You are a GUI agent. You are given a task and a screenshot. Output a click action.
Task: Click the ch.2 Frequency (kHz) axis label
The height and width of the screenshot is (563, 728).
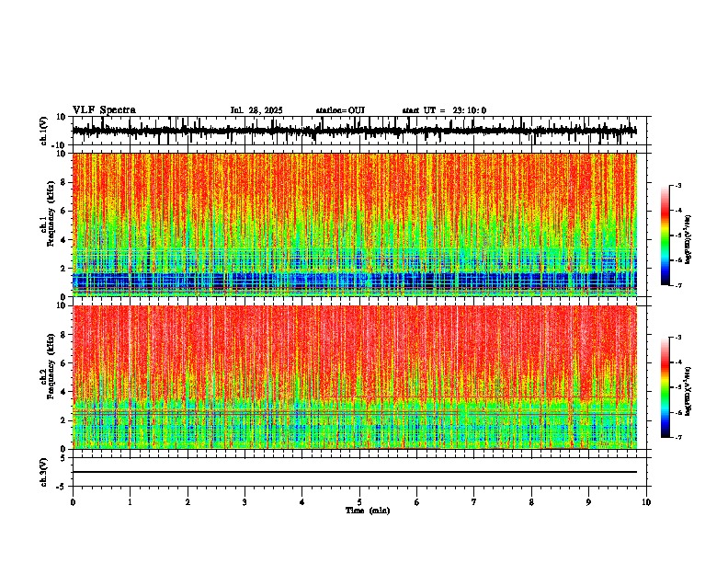click(49, 366)
